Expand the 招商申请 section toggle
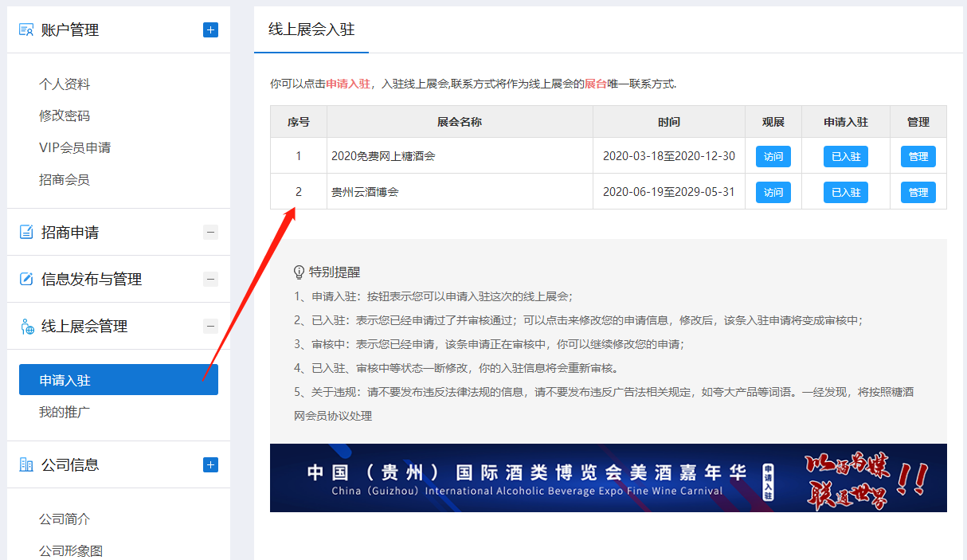This screenshot has height=560, width=967. [210, 233]
